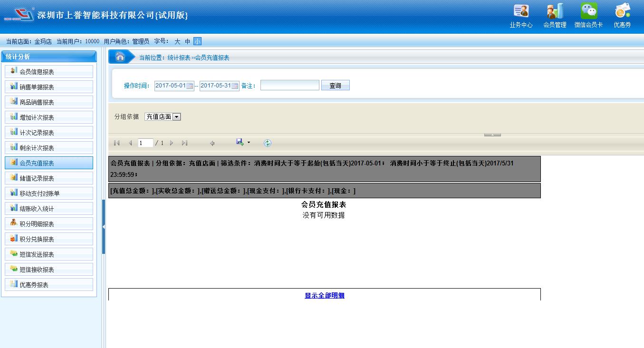Click the 查询 button
The height and width of the screenshot is (348, 644).
click(335, 86)
